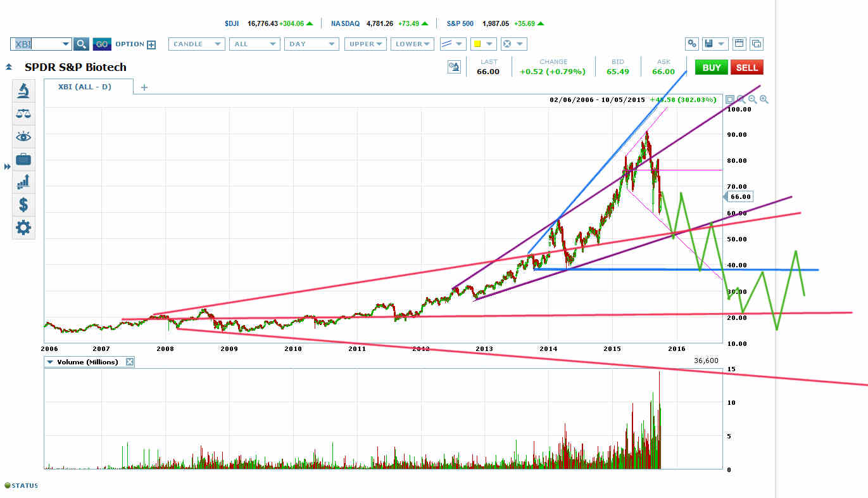Screen dimensions: 868x498
Task: Click the zoom out magnifier icon
Action: click(x=753, y=99)
